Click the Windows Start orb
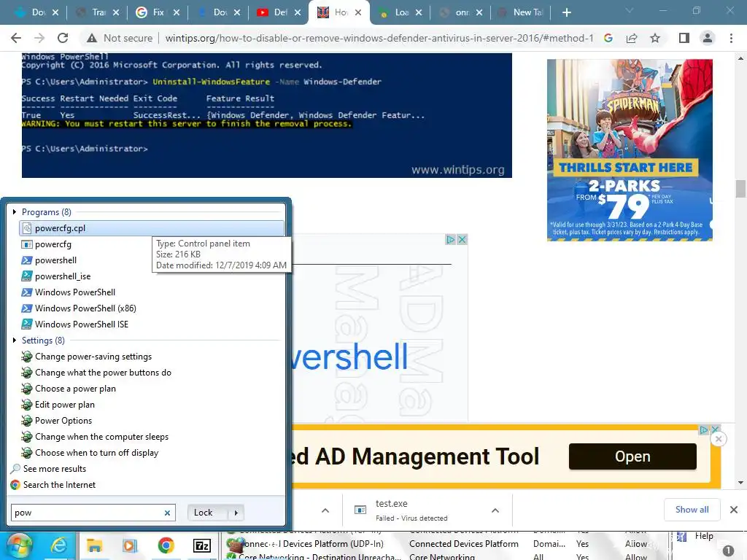747x560 pixels. [18, 547]
